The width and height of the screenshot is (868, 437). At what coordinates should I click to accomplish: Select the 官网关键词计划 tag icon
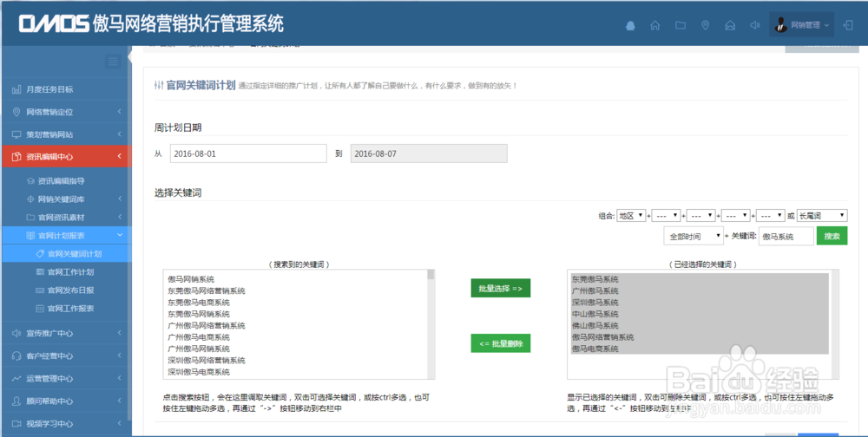coord(40,254)
